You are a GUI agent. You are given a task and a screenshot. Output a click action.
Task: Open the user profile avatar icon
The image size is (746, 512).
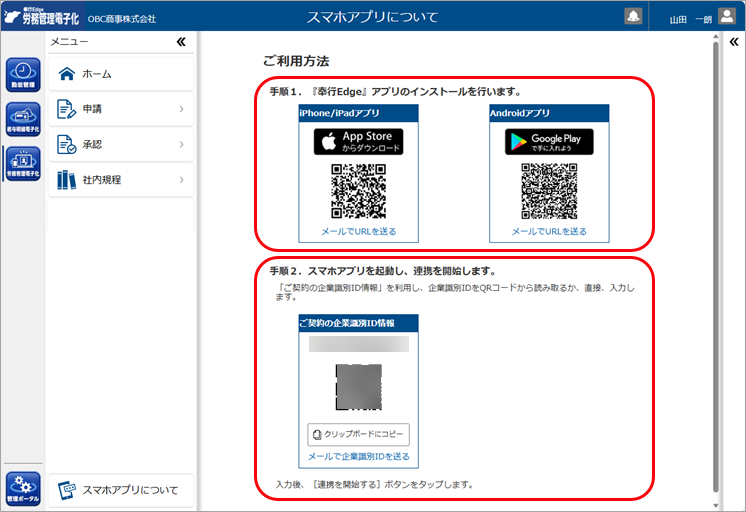click(726, 16)
